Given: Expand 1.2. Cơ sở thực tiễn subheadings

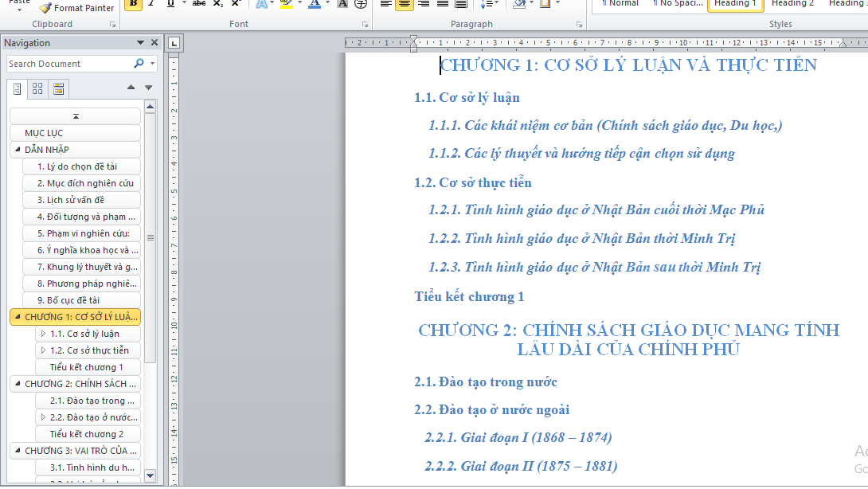Looking at the screenshot, I should click(43, 350).
